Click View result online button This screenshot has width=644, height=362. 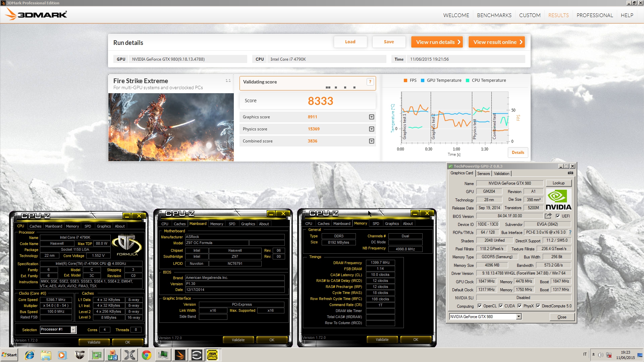[496, 42]
